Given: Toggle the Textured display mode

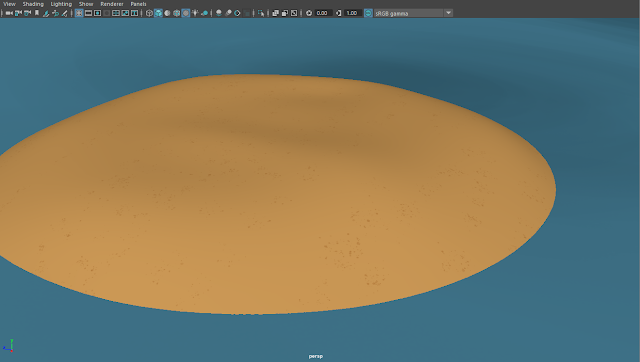Looking at the screenshot, I should (186, 13).
